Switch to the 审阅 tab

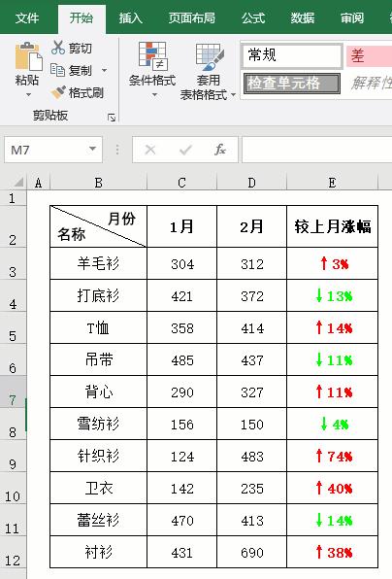tap(352, 18)
